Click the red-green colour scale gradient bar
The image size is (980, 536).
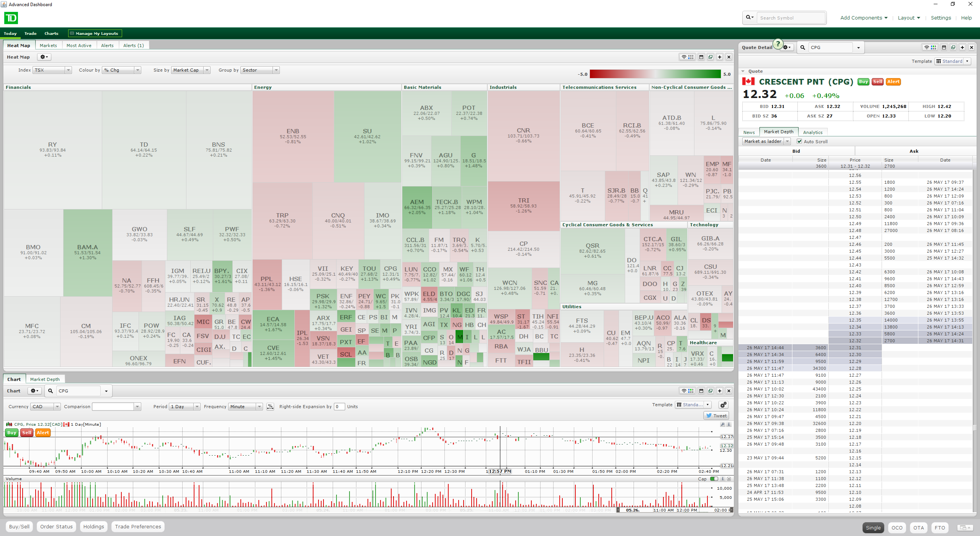click(655, 74)
